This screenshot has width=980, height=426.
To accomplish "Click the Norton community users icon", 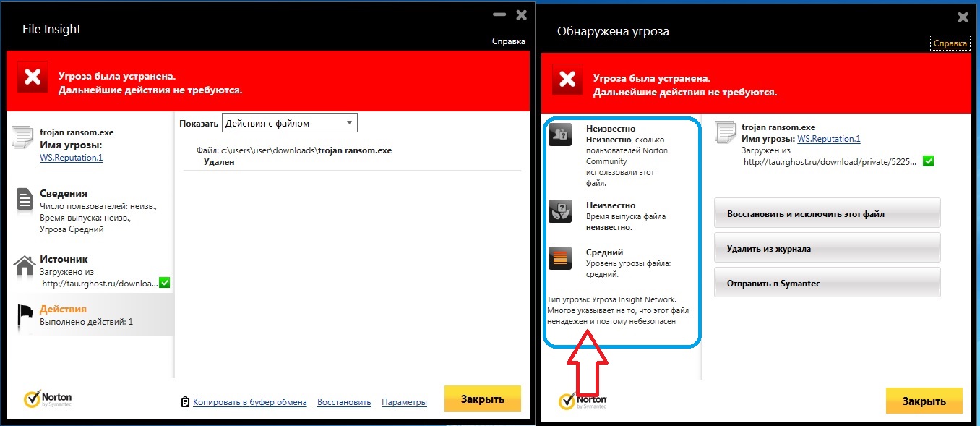I will tap(560, 135).
